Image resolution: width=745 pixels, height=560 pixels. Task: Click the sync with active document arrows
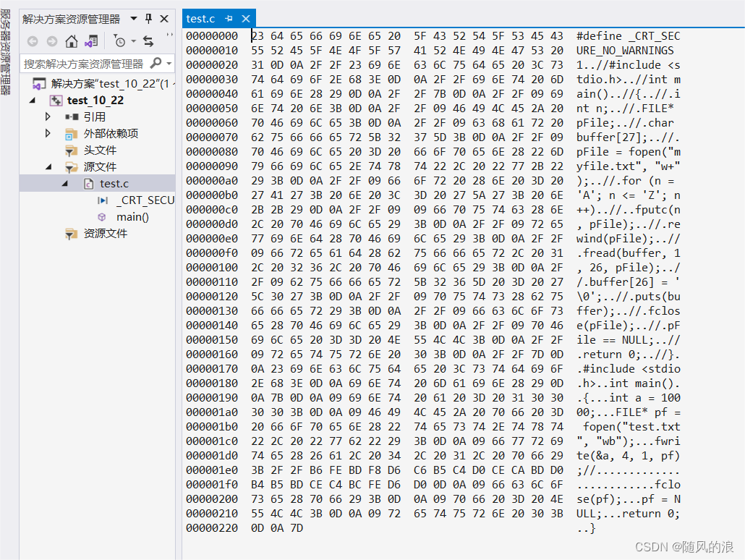[148, 41]
